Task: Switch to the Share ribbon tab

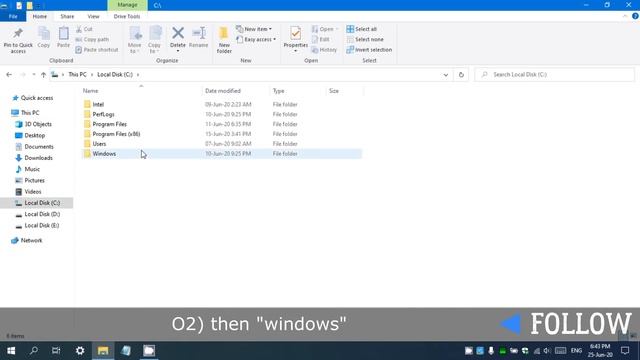Action: click(67, 16)
